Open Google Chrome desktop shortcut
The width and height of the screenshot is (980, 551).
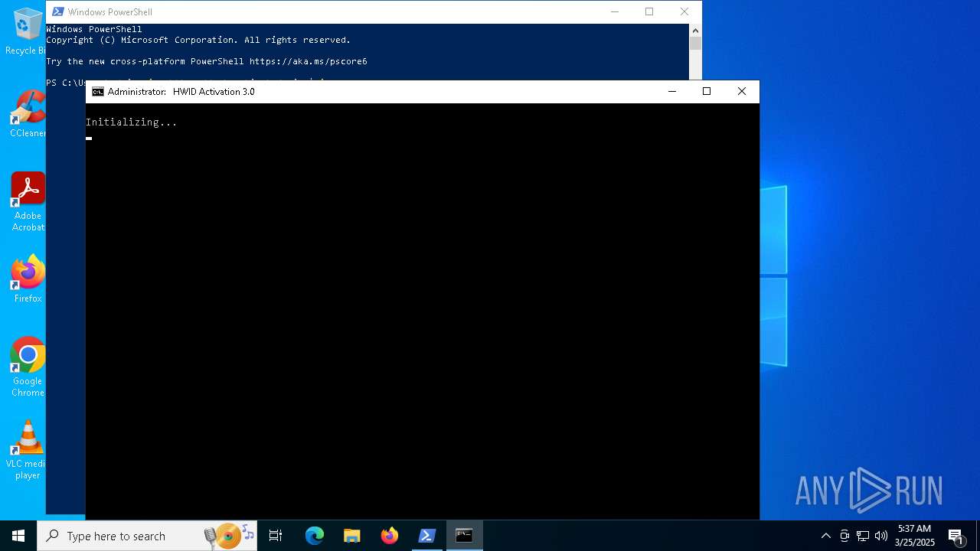28,367
